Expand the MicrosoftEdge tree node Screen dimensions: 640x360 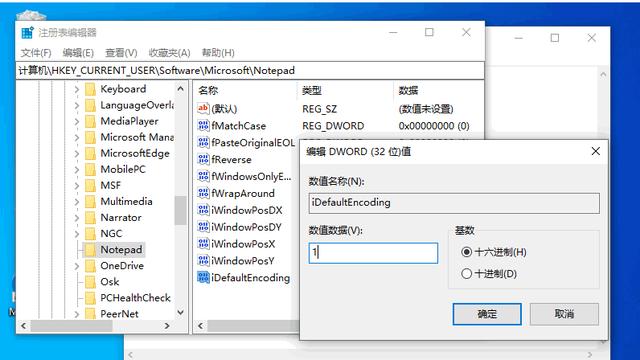tap(77, 153)
